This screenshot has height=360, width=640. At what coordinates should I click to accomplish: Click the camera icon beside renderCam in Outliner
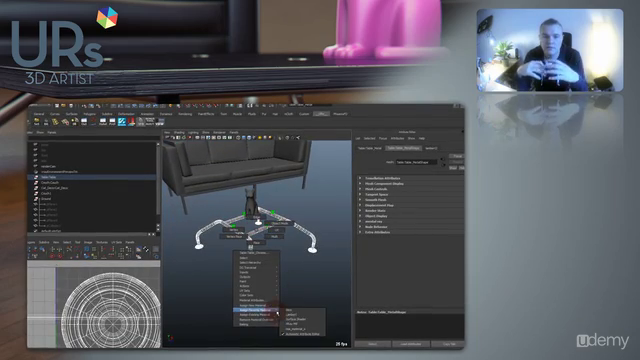pyautogui.click(x=36, y=166)
